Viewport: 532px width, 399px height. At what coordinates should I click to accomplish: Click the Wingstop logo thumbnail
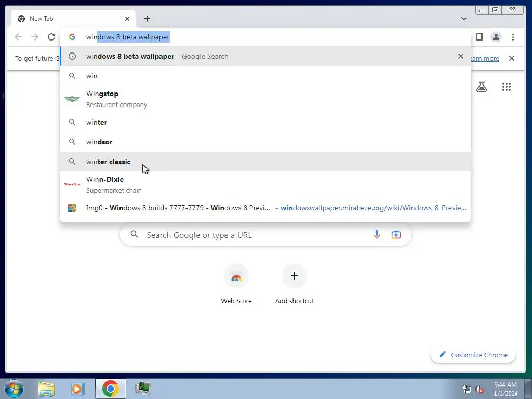pos(72,99)
